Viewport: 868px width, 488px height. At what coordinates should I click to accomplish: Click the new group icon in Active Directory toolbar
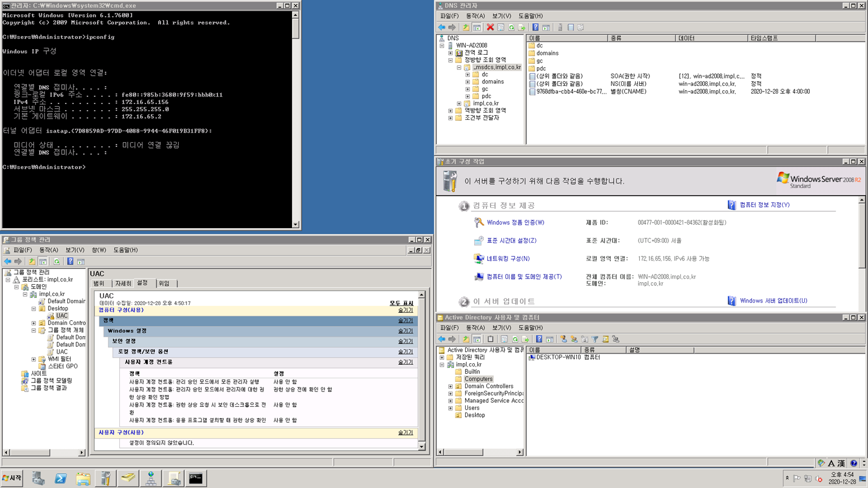(574, 339)
